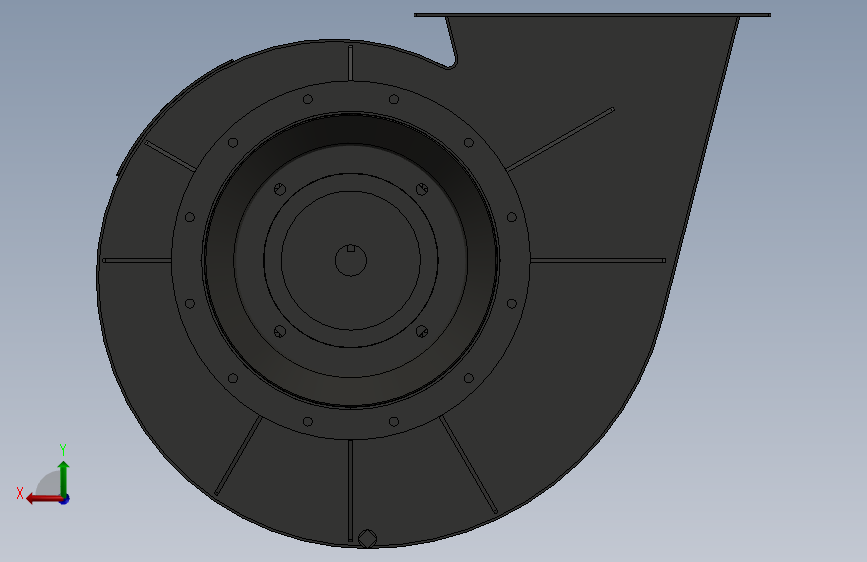The height and width of the screenshot is (562, 867).
Task: Click the red X axis arrow of the triad
Action: (x=43, y=499)
